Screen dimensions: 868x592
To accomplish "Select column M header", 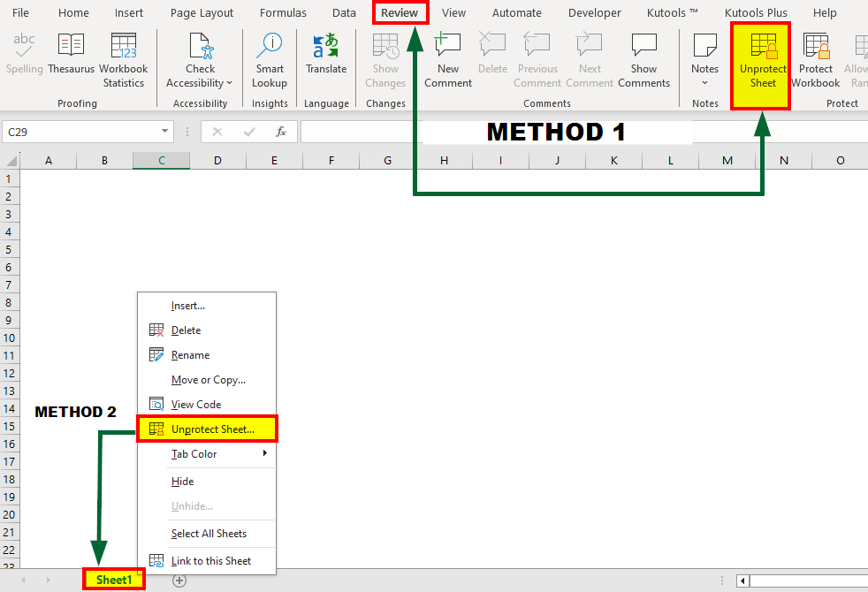I will 727,161.
